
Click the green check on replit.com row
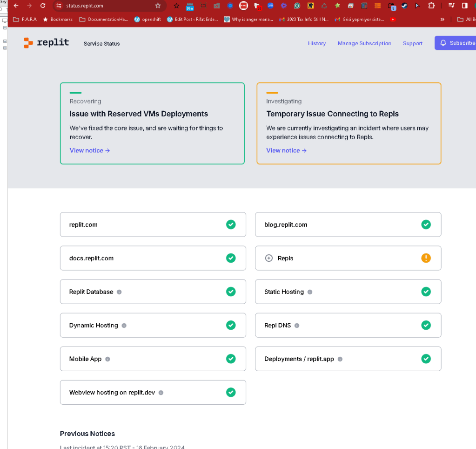pyautogui.click(x=231, y=224)
